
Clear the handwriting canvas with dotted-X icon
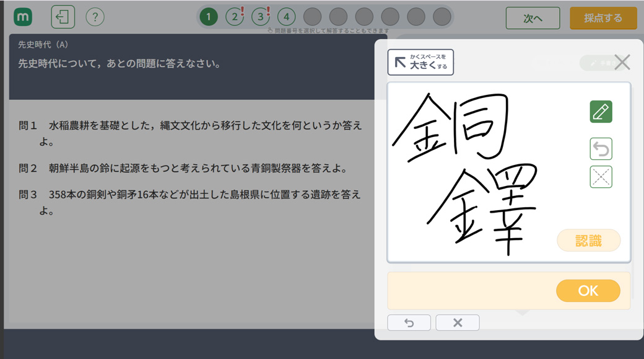point(601,177)
